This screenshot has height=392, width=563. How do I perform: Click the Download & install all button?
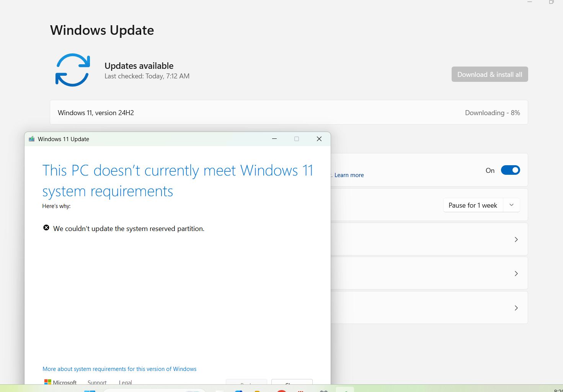point(490,74)
